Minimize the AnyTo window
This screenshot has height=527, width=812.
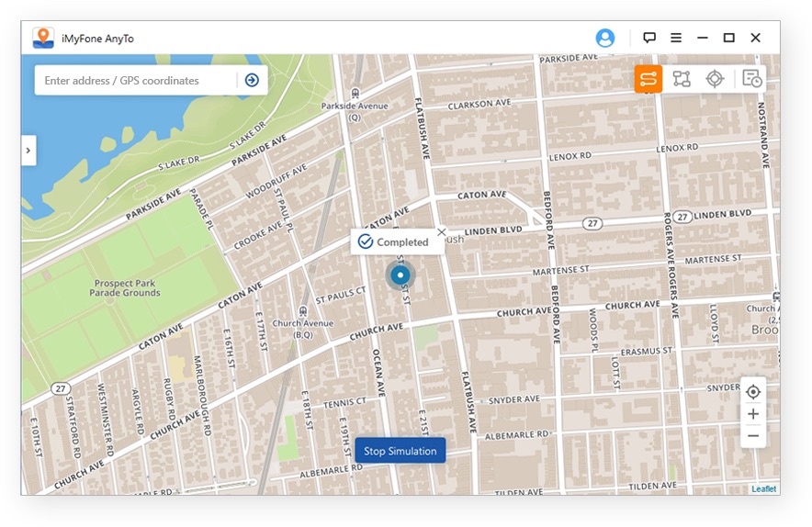[702, 38]
